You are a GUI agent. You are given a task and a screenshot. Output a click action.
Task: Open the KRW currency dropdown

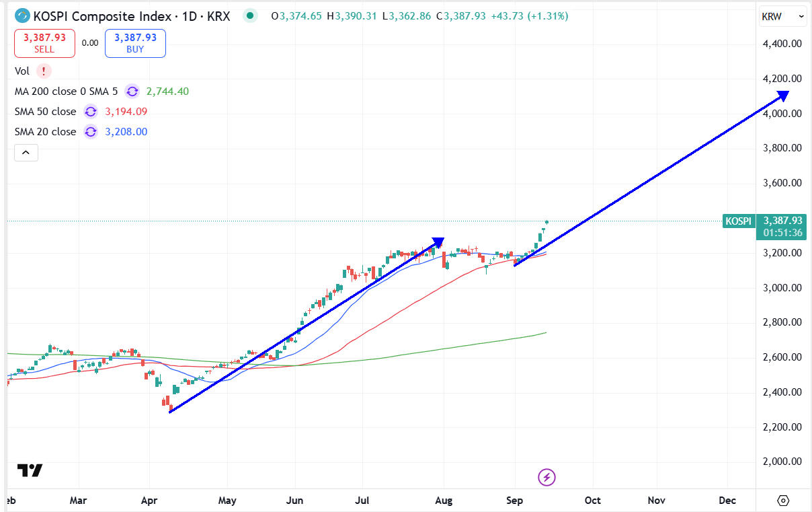(x=782, y=16)
